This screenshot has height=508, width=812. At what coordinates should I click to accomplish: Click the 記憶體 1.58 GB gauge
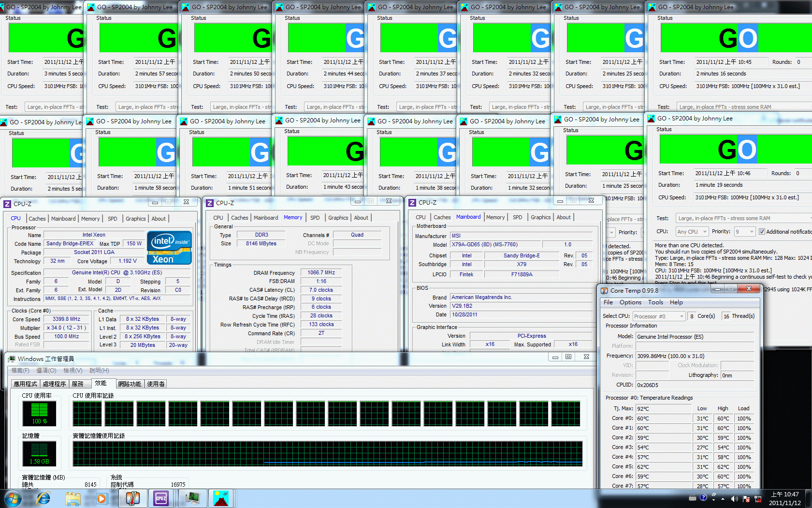pyautogui.click(x=40, y=454)
